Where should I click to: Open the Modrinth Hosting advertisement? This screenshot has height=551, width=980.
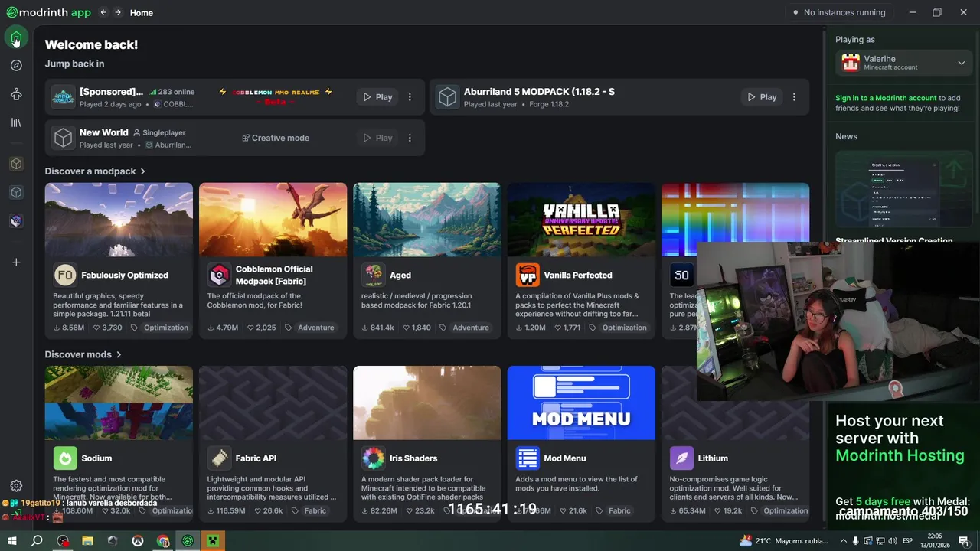[x=903, y=467]
